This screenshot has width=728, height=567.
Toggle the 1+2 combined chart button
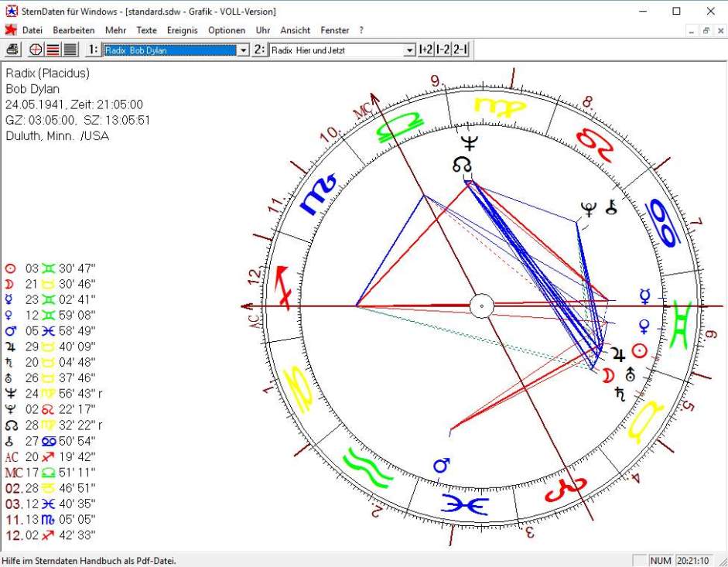pyautogui.click(x=426, y=50)
